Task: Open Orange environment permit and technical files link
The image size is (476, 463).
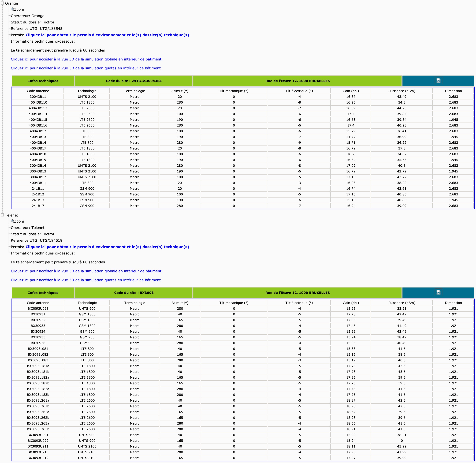Action: [x=107, y=35]
